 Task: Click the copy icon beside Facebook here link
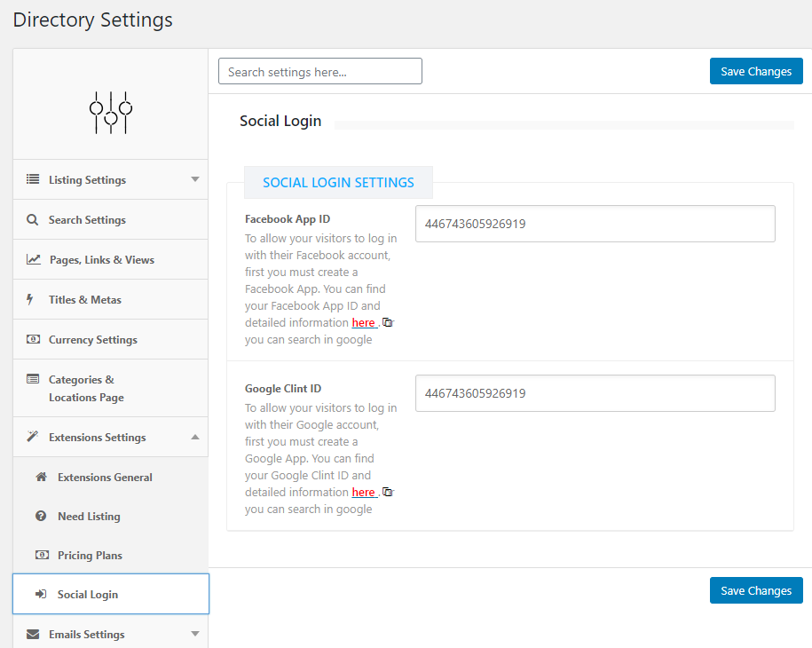click(x=387, y=323)
